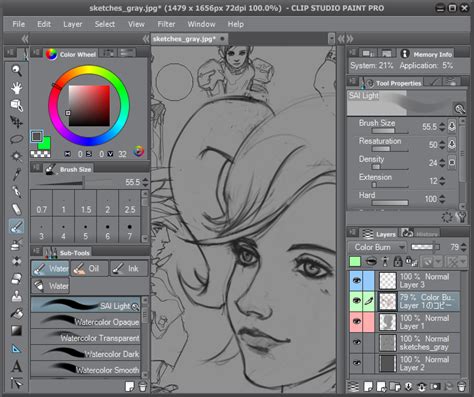The width and height of the screenshot is (474, 397).
Task: Open the File menu
Action: tap(18, 24)
